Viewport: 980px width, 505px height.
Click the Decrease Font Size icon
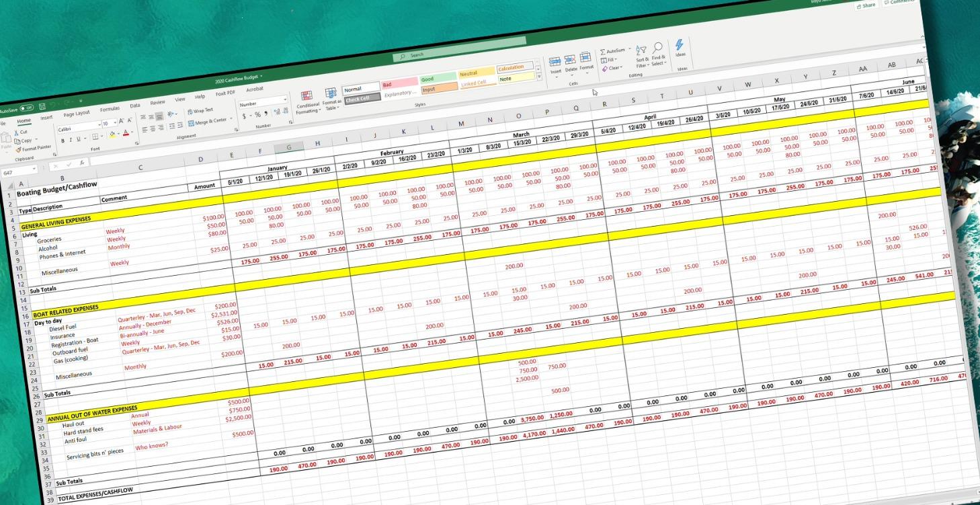[130, 120]
